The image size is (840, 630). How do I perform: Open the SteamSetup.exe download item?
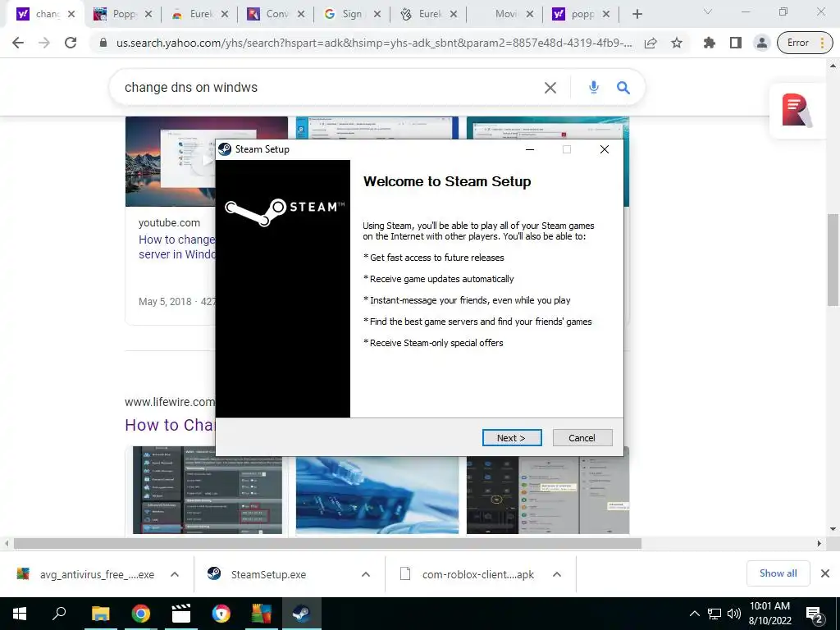click(x=257, y=574)
